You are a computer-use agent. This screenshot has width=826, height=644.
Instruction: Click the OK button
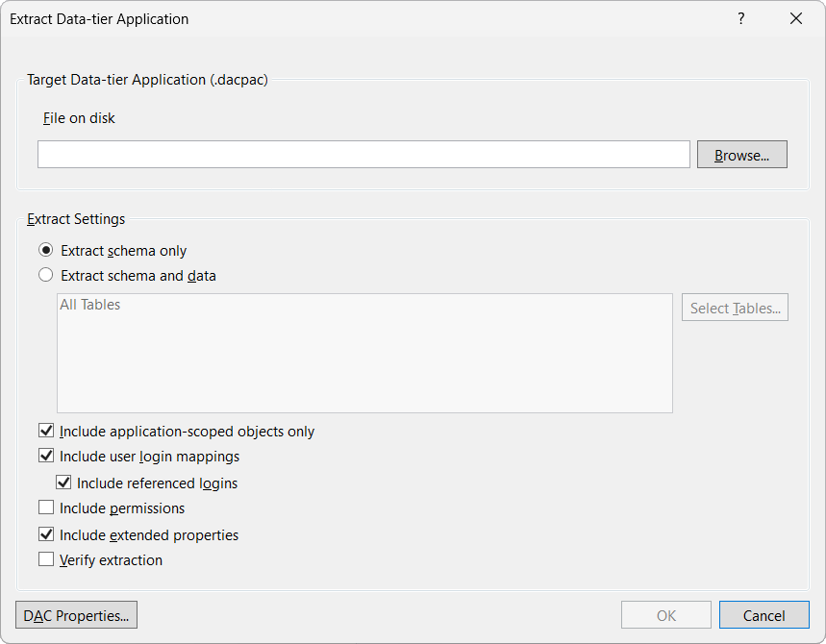(665, 614)
